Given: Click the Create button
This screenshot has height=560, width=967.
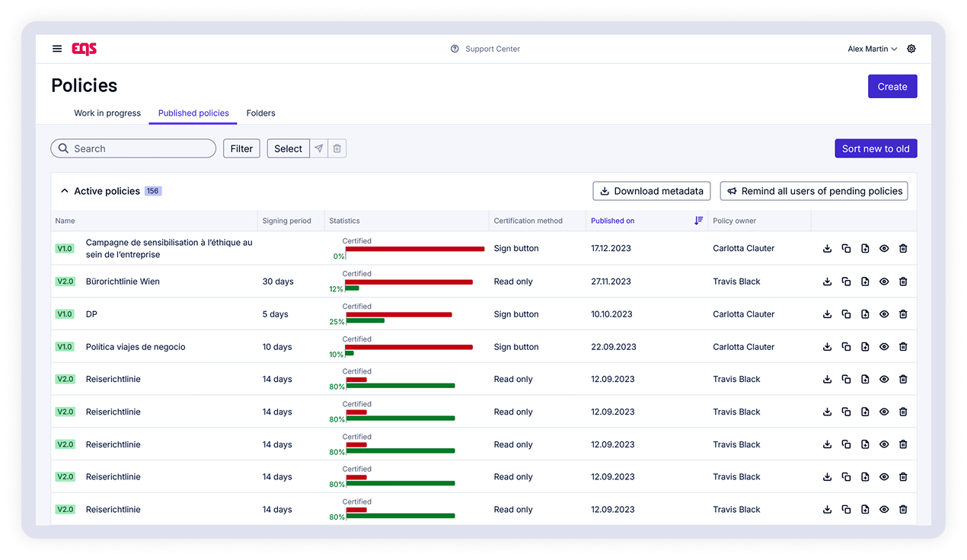Looking at the screenshot, I should click(x=892, y=87).
